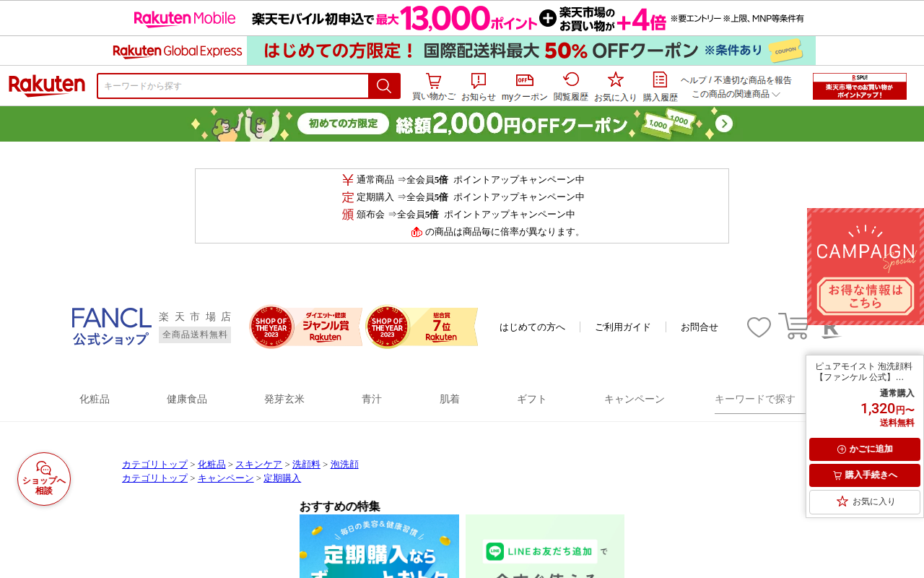Screen dimensions: 924x578
Task: Follow the 洗顔料 breadcrumb link
Action: tap(306, 465)
